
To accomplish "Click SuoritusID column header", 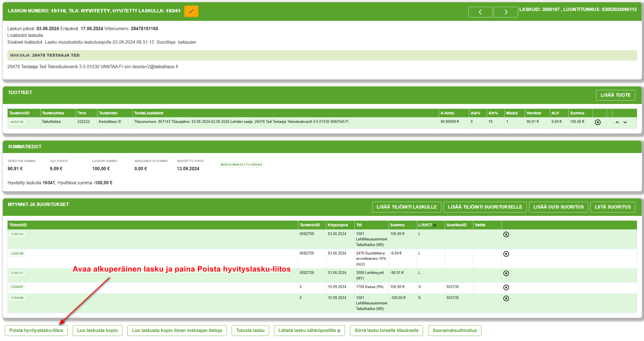I will (459, 225).
